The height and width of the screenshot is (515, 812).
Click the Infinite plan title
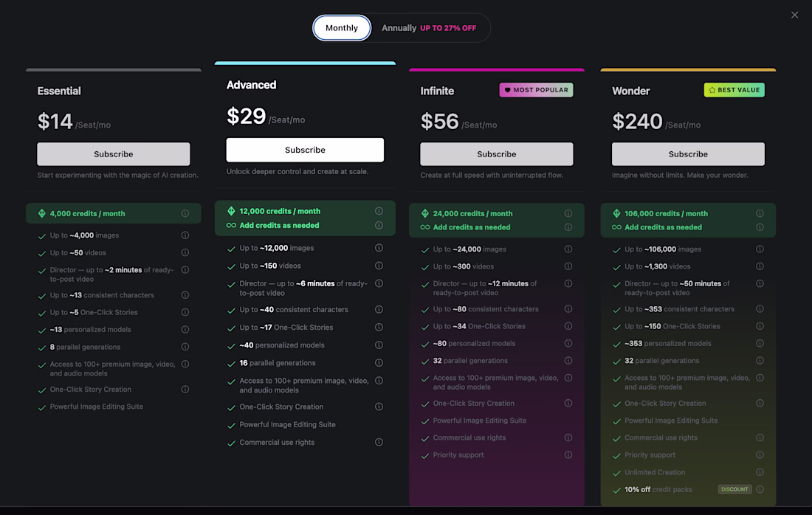click(437, 91)
